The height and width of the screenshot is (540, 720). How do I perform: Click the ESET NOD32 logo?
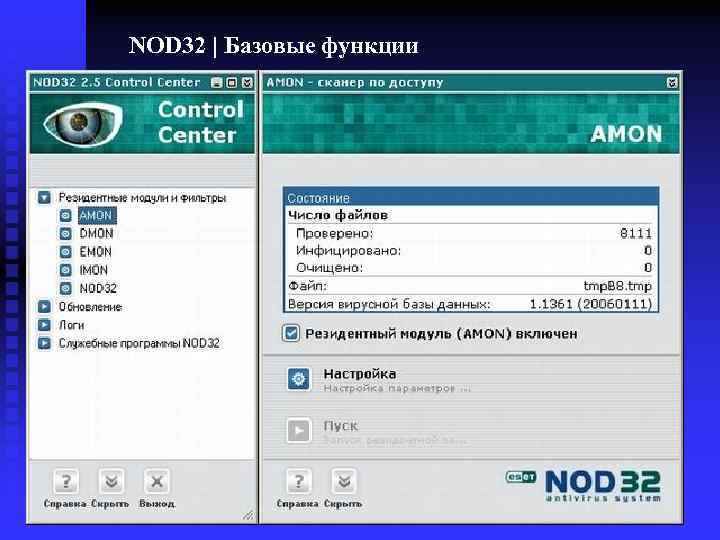(583, 486)
